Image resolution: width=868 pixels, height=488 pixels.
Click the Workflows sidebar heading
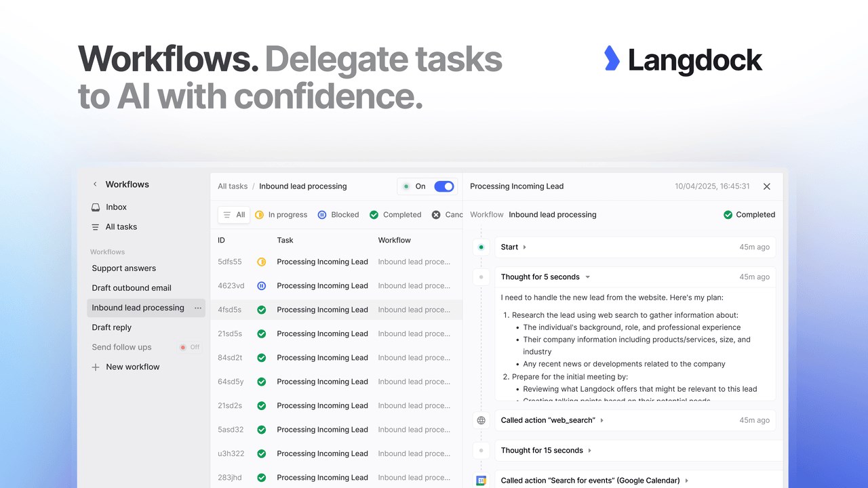pyautogui.click(x=127, y=184)
